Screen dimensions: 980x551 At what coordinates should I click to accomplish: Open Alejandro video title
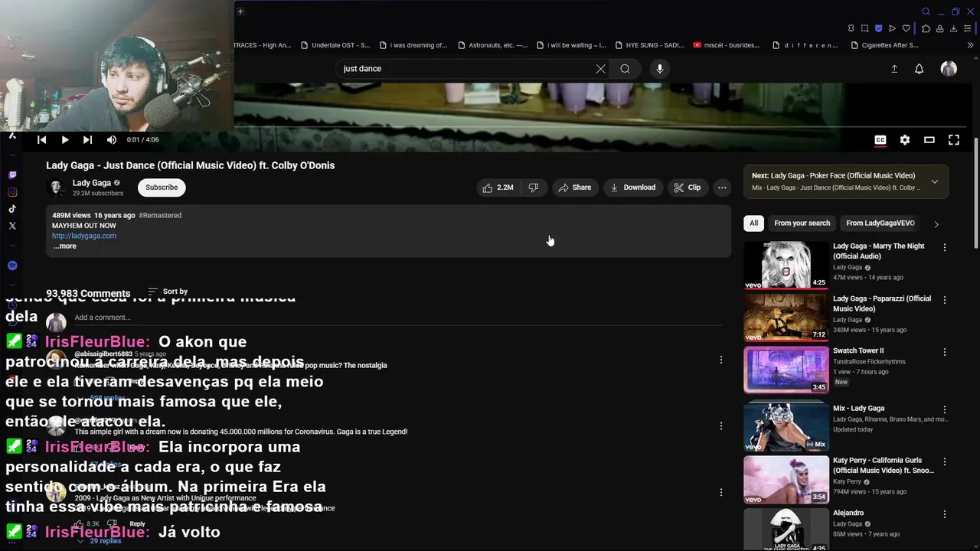[x=848, y=513]
